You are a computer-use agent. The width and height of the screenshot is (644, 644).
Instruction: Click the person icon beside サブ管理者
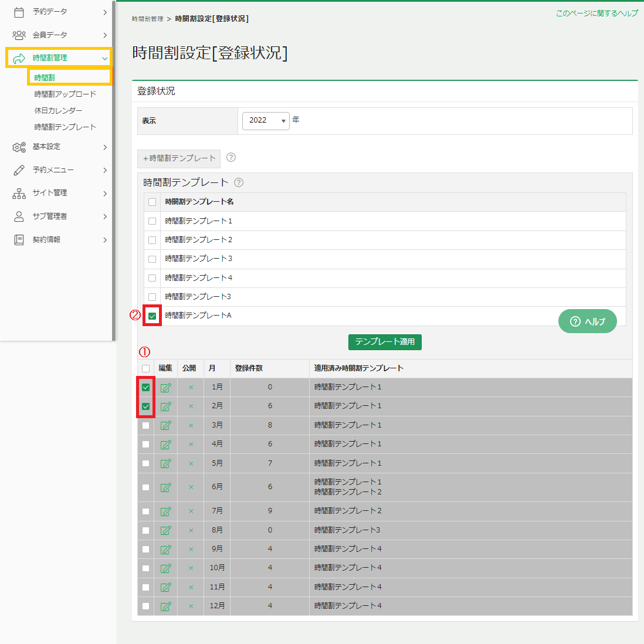point(19,216)
